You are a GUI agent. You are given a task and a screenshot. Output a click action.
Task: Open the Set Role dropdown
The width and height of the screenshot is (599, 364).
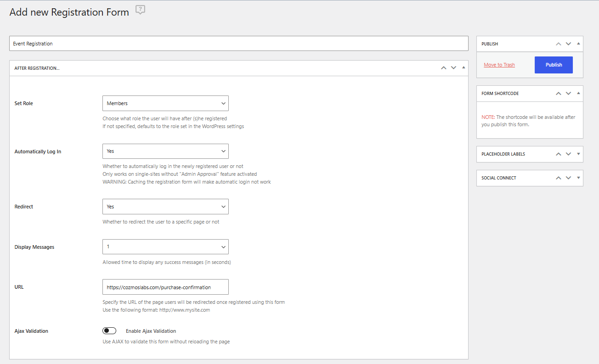tap(165, 103)
